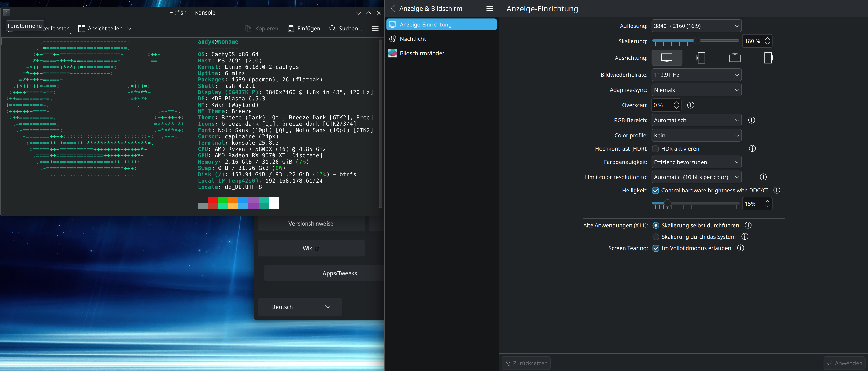Screen dimensions: 868x371
Task: Open the Auflösung resolution dropdown
Action: (696, 26)
